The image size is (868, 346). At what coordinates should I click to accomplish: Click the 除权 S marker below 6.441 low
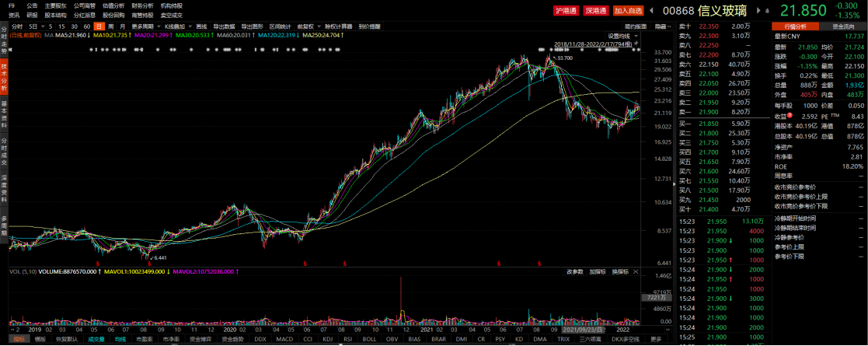[x=148, y=262]
